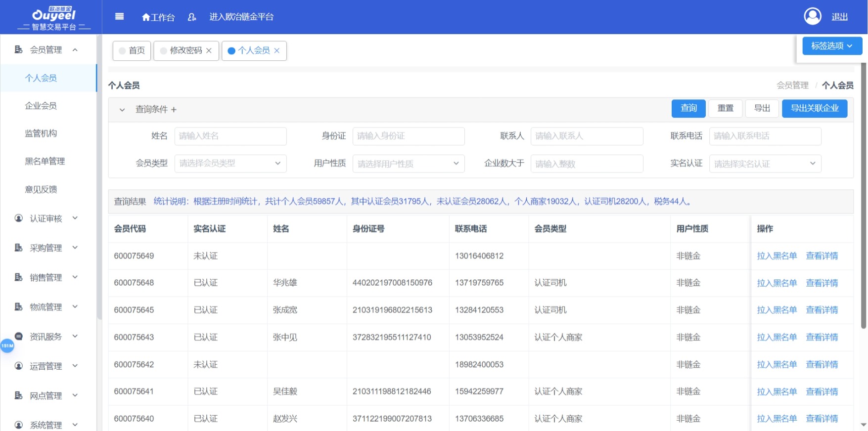Click the blue 151M floating badge

click(7, 345)
